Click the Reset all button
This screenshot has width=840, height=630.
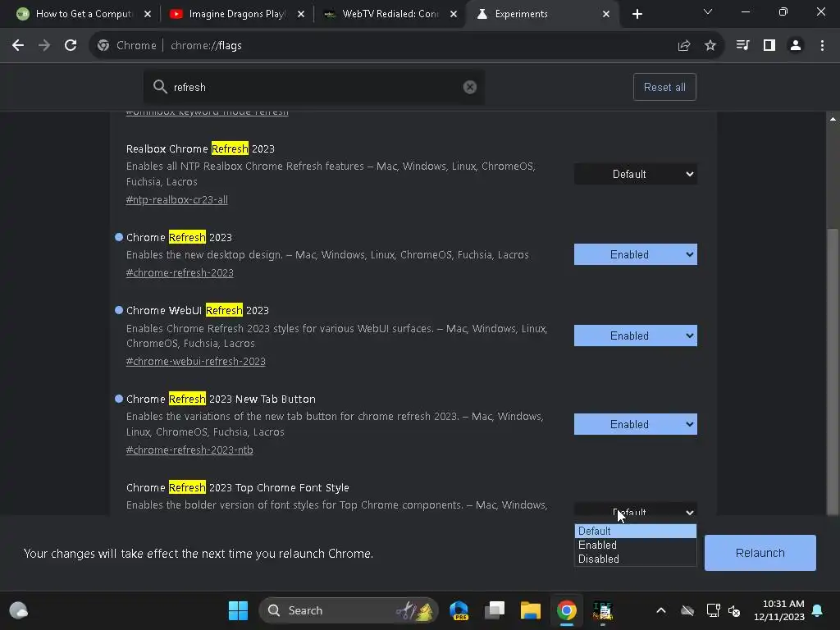click(664, 87)
